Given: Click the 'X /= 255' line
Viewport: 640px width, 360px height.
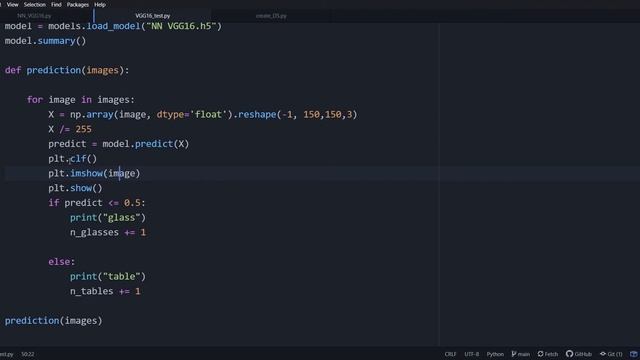Looking at the screenshot, I should pyautogui.click(x=70, y=129).
